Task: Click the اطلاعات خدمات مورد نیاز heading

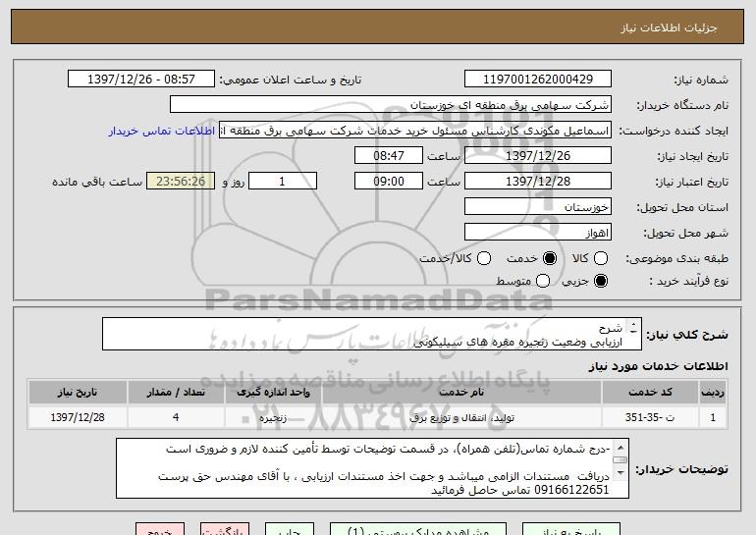Action: click(x=658, y=366)
